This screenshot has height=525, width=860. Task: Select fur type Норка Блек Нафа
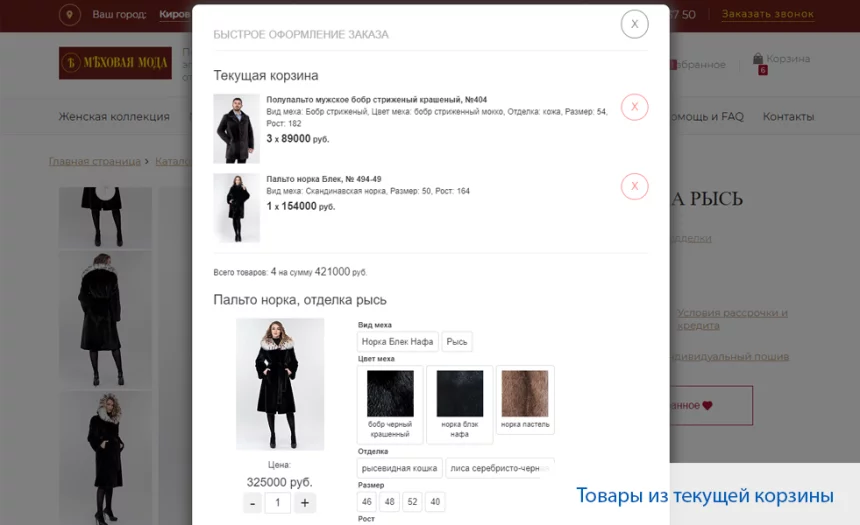click(397, 342)
